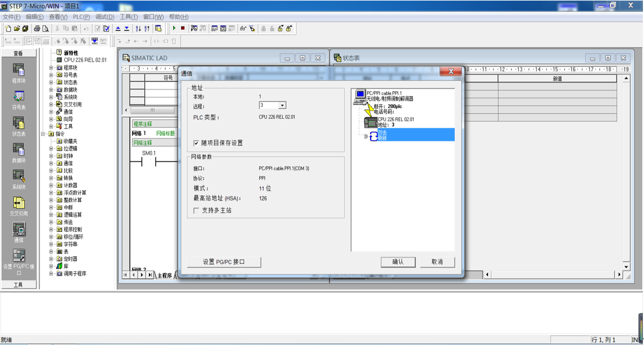Close the 通信 dialog with red X
This screenshot has width=644, height=345.
450,71
